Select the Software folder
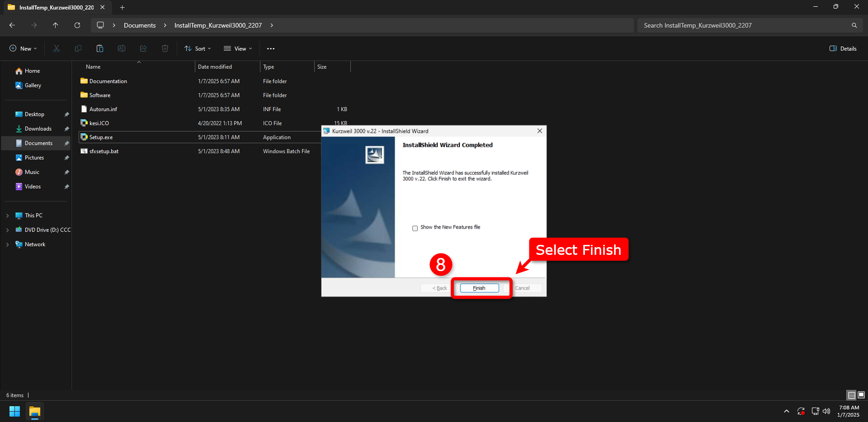This screenshot has height=422, width=868. (100, 95)
